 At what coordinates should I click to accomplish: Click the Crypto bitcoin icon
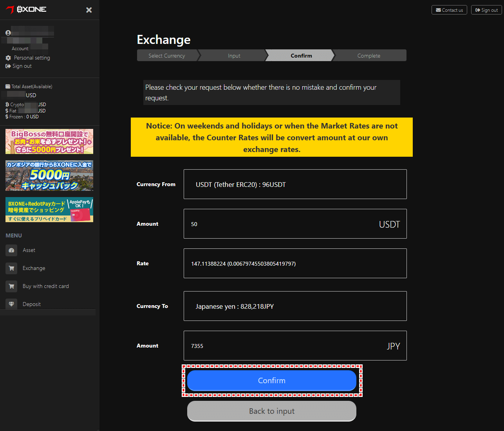point(7,105)
